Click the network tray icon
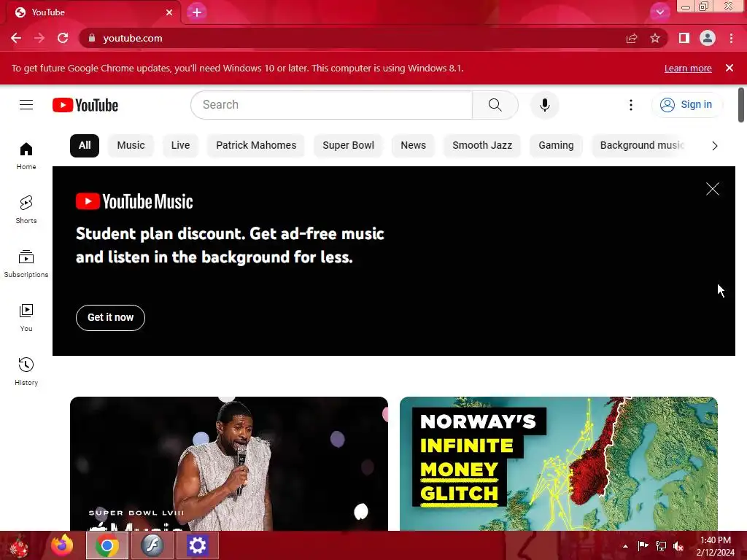 coord(661,546)
